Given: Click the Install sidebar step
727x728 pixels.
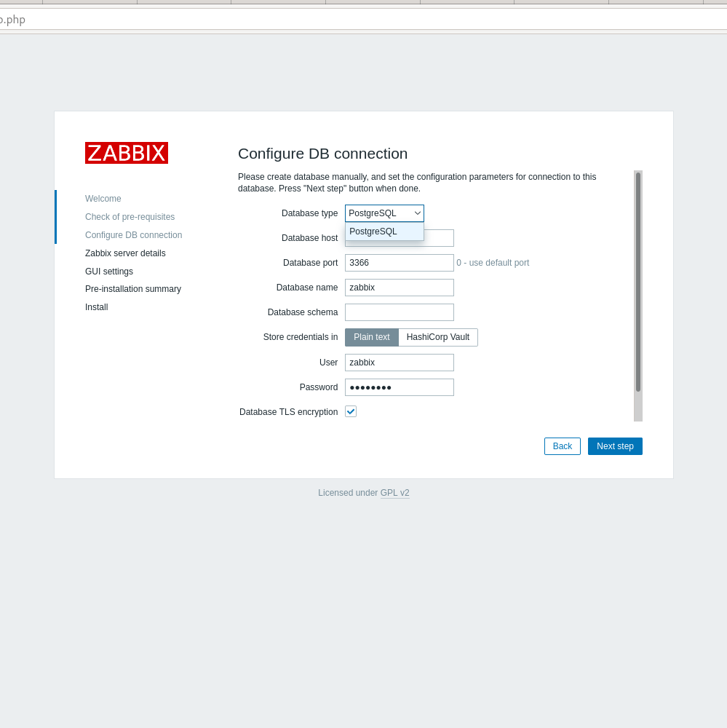Looking at the screenshot, I should (97, 307).
